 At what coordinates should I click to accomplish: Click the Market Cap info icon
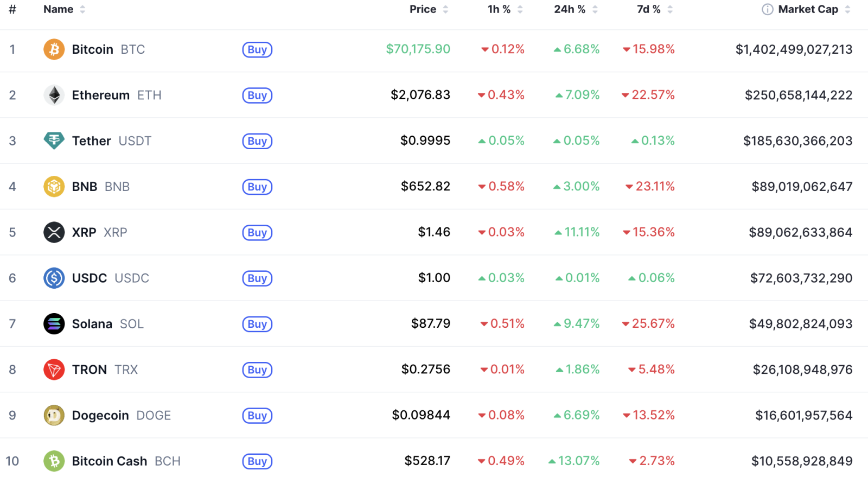tap(767, 9)
